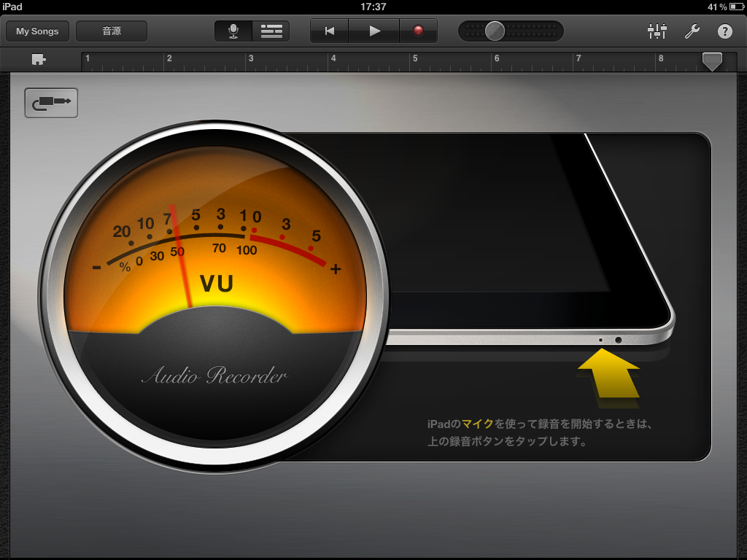Viewport: 747px width, 560px height.
Task: Open the mixer track controls
Action: pos(657,31)
